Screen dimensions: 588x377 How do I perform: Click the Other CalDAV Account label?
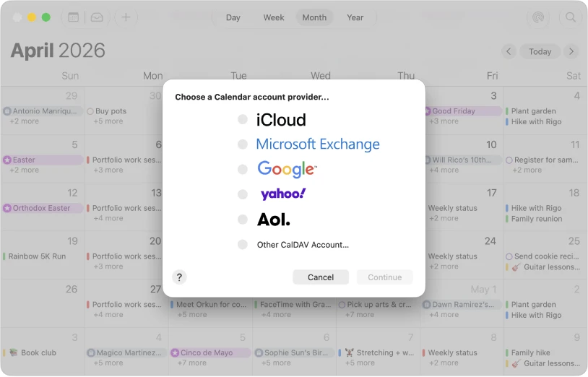click(x=303, y=245)
